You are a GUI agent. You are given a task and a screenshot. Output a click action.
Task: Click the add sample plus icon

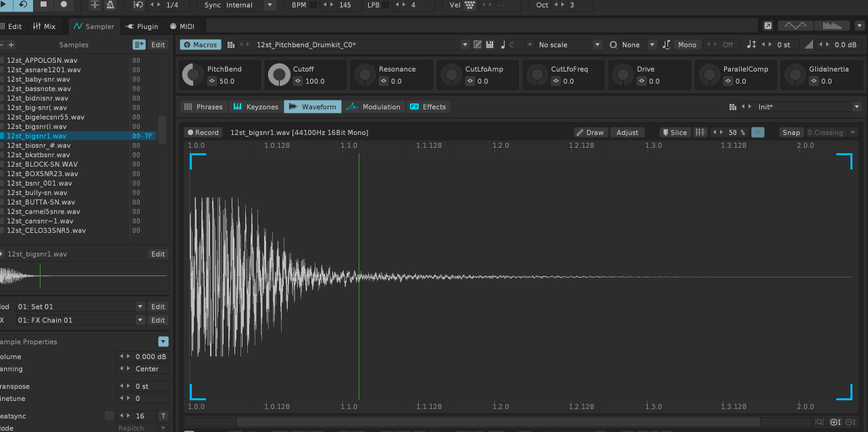[11, 45]
